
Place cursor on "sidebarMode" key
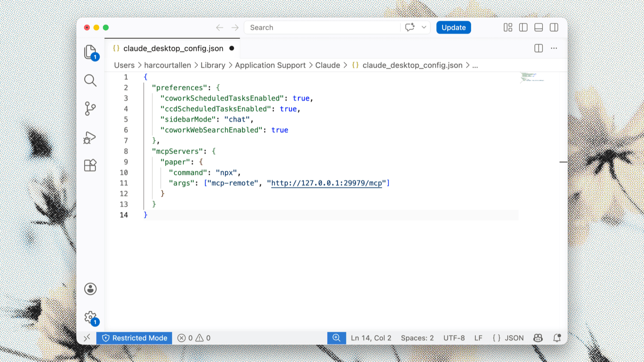[x=188, y=119]
